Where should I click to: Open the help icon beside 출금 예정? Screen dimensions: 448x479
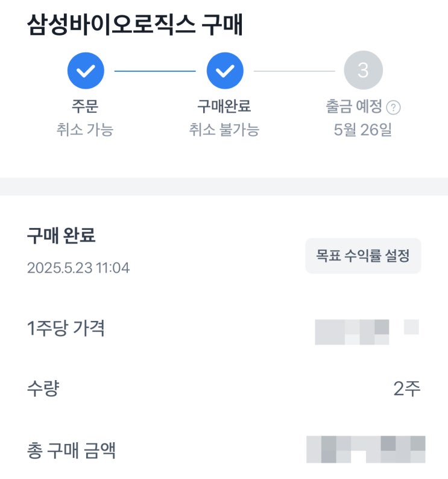[x=393, y=107]
